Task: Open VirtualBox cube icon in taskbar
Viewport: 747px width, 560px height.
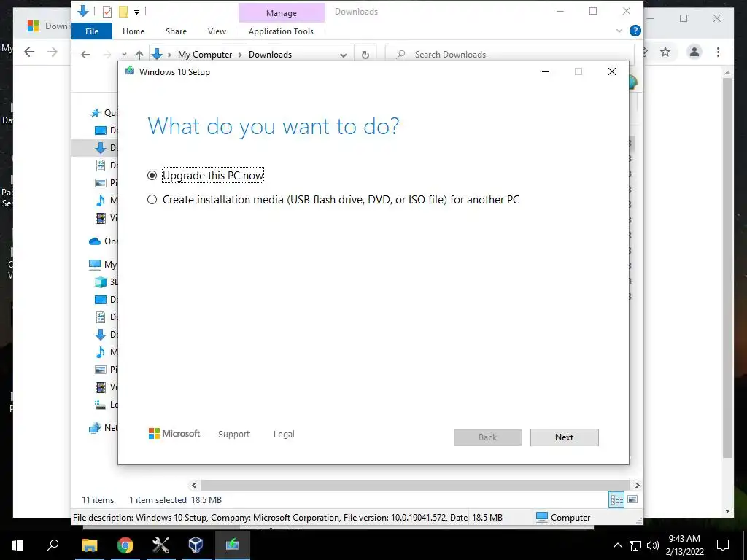Action: click(x=196, y=545)
